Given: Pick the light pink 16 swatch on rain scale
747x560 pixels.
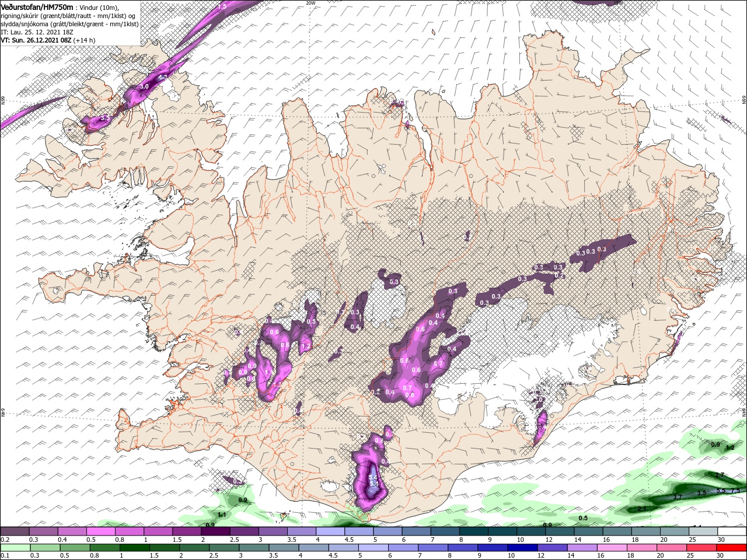Looking at the screenshot, I should [x=612, y=548].
